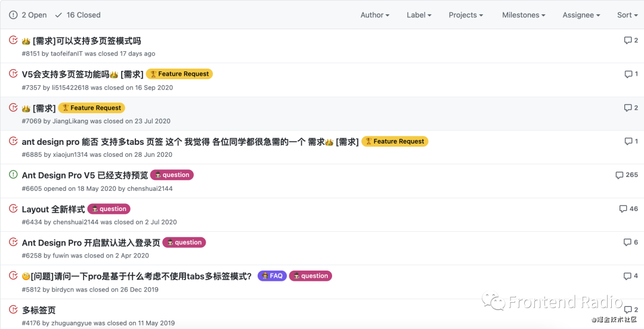Click green open-status icon of issue #6605
This screenshot has width=644, height=329.
(13, 175)
